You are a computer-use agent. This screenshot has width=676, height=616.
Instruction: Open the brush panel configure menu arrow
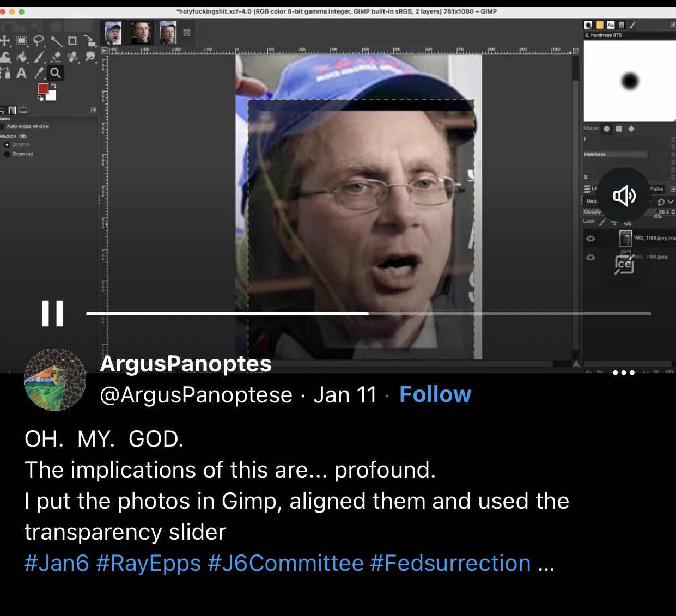pyautogui.click(x=673, y=25)
